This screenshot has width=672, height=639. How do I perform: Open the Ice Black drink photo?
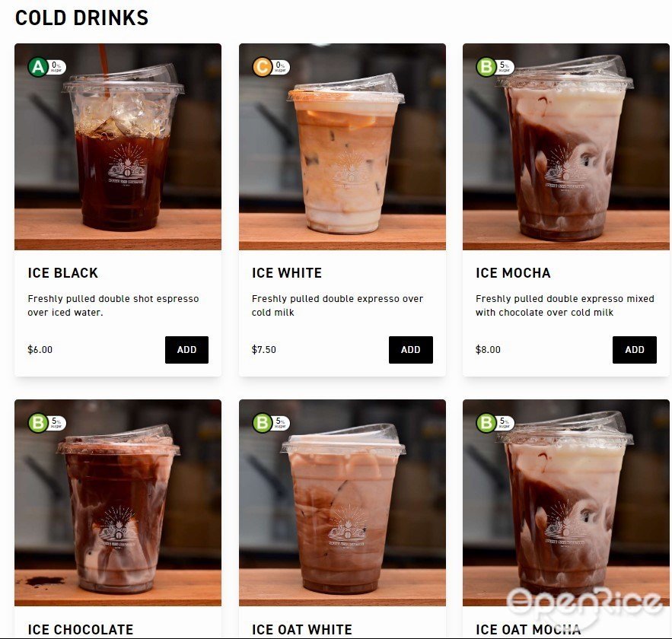118,147
